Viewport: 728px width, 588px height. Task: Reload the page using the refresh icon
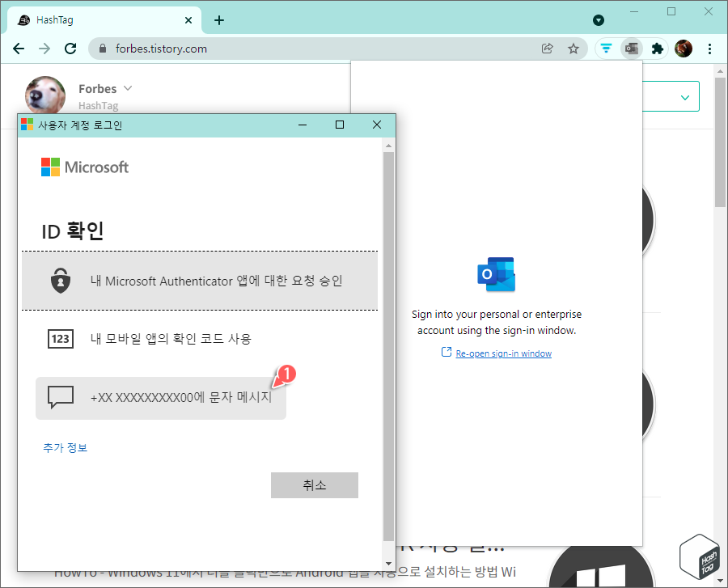(x=70, y=49)
